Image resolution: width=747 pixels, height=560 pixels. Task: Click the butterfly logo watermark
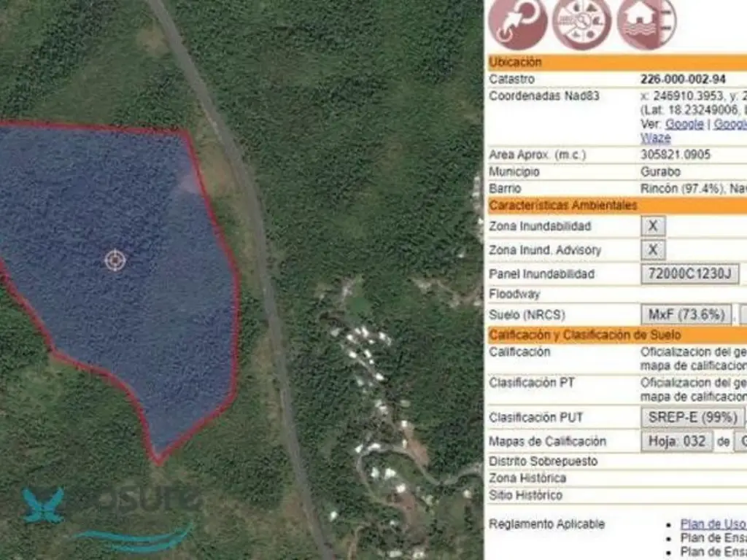43,505
